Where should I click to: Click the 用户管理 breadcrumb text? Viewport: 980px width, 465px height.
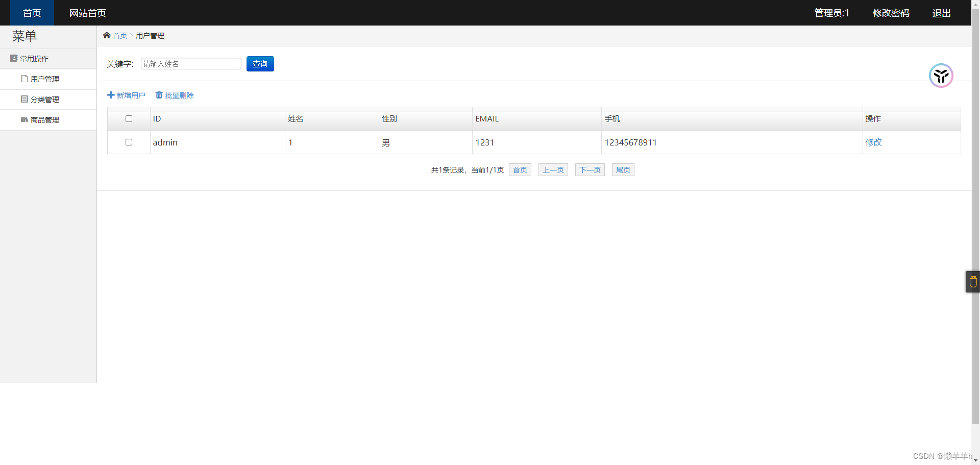pos(150,36)
